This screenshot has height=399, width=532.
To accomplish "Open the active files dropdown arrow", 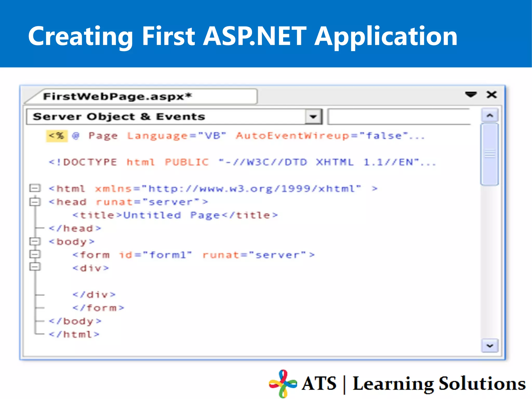I will 471,95.
